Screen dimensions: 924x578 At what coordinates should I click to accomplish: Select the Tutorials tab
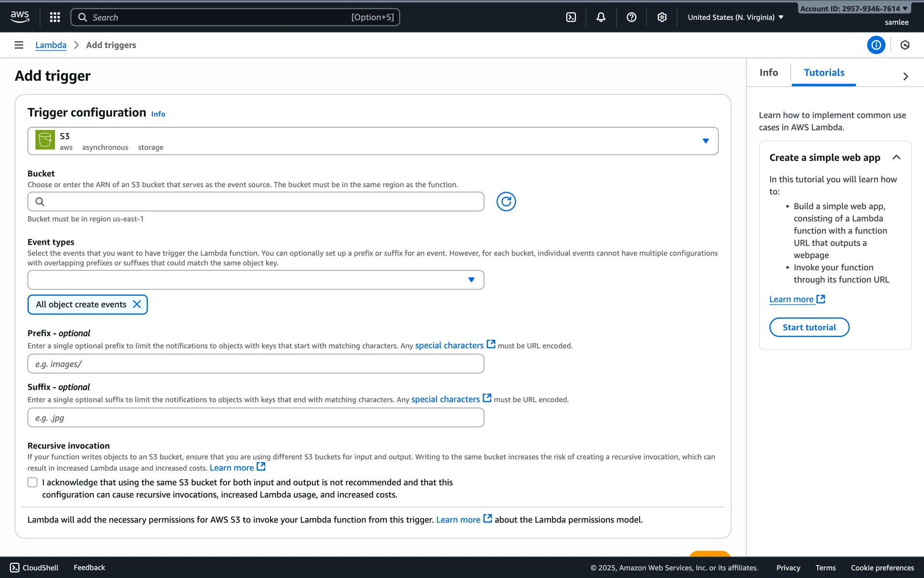(824, 73)
